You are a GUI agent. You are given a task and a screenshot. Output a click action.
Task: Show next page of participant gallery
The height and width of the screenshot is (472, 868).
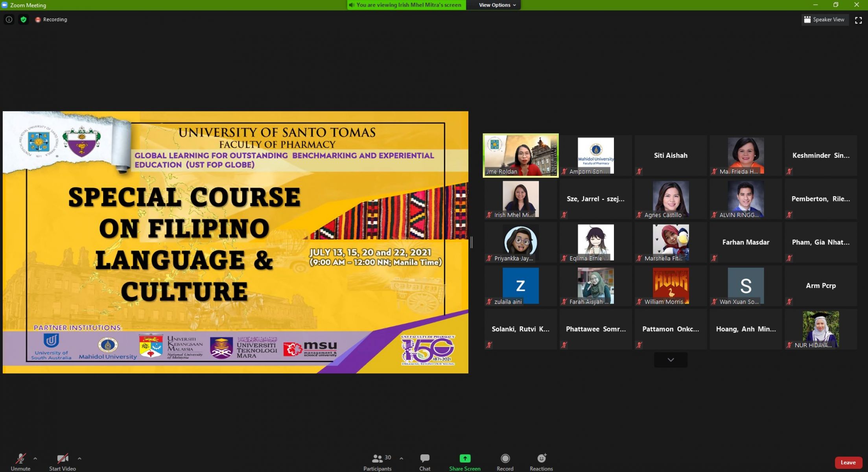(671, 360)
